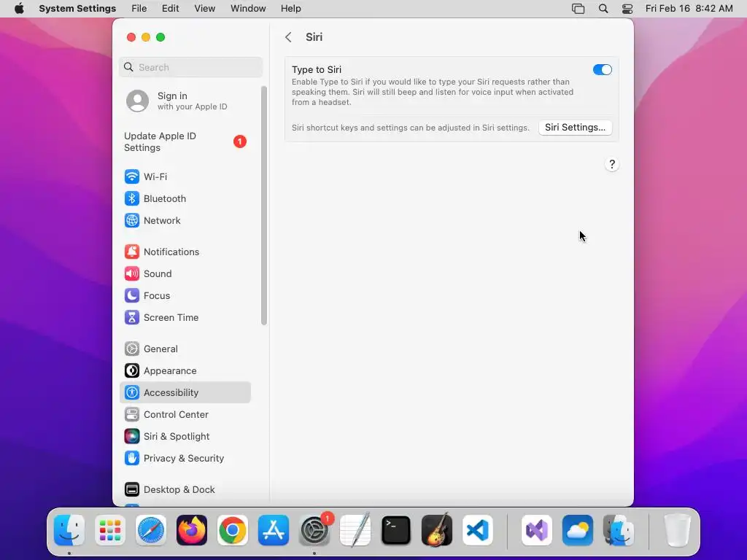Open Appearance settings in sidebar
This screenshot has width=747, height=560.
click(185, 371)
